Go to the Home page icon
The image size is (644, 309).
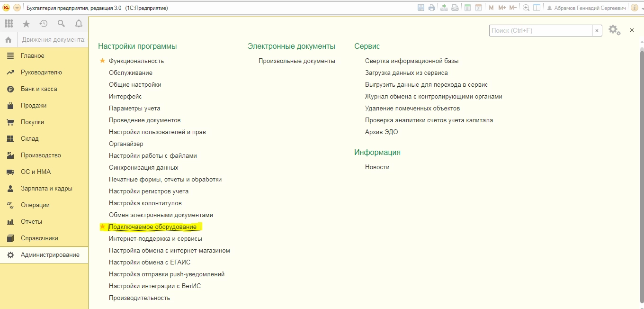8,40
